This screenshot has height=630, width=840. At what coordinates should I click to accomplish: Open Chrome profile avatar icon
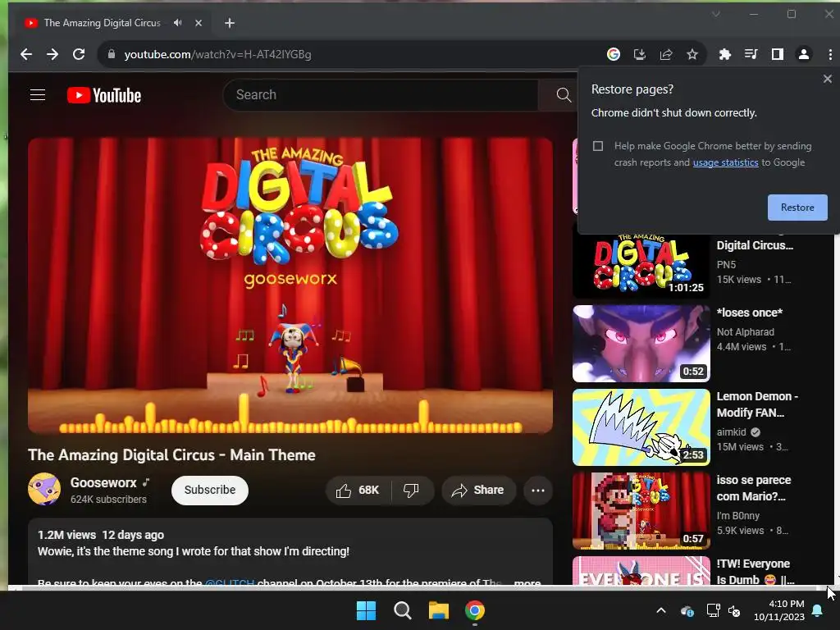[x=804, y=54]
